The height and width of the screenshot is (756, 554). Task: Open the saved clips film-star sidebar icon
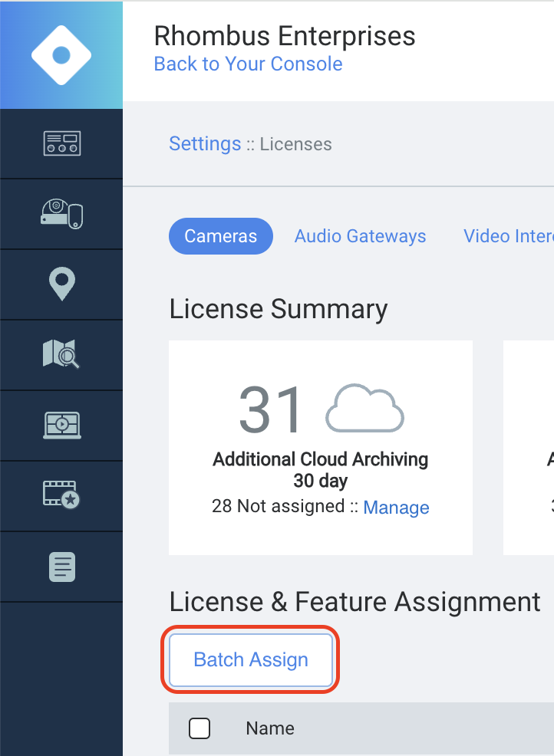point(61,495)
